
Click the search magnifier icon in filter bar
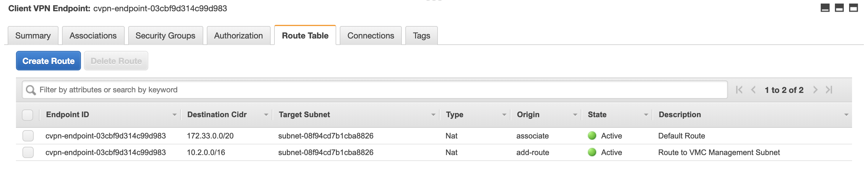point(31,90)
